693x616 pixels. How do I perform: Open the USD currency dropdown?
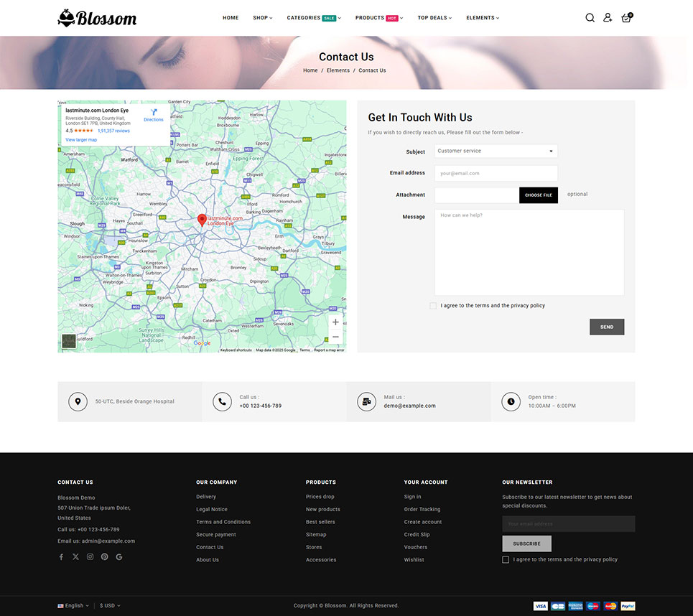tap(110, 605)
